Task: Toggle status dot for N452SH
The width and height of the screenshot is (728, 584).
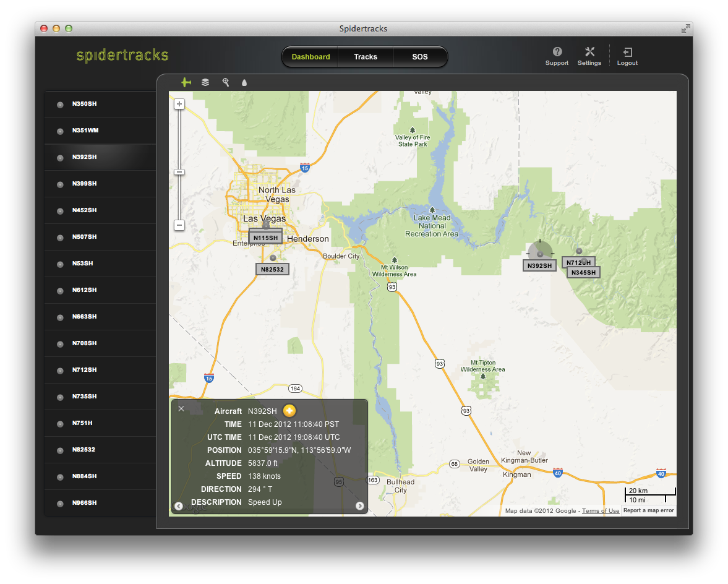Action: coord(60,211)
